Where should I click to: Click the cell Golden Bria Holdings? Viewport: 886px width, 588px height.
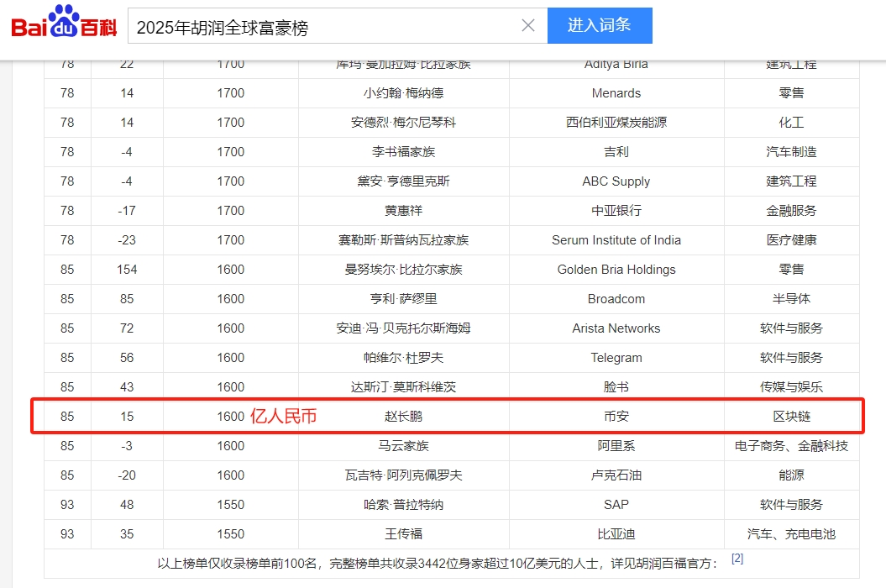(x=616, y=270)
